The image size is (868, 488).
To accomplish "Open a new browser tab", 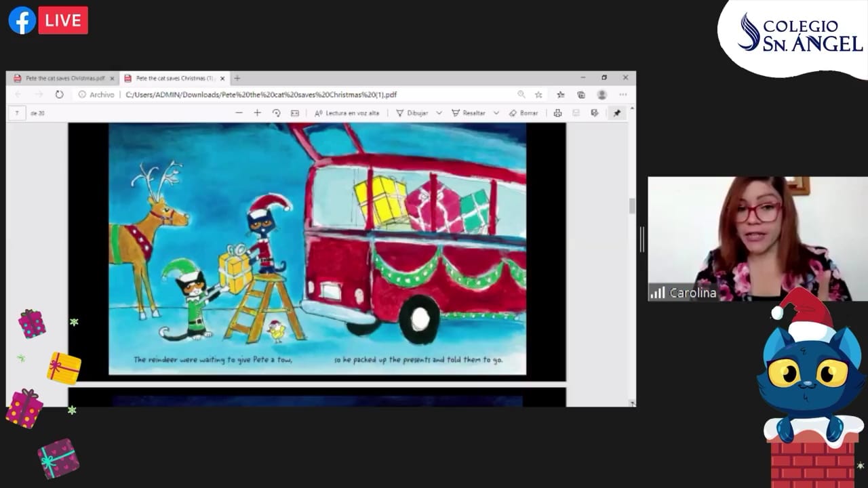I will (x=237, y=78).
